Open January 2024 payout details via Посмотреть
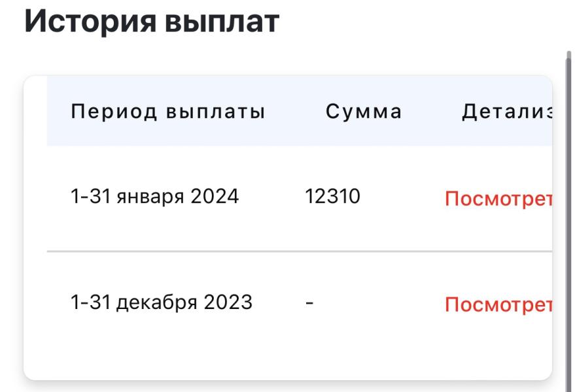Image resolution: width=575 pixels, height=392 pixels. [x=498, y=199]
